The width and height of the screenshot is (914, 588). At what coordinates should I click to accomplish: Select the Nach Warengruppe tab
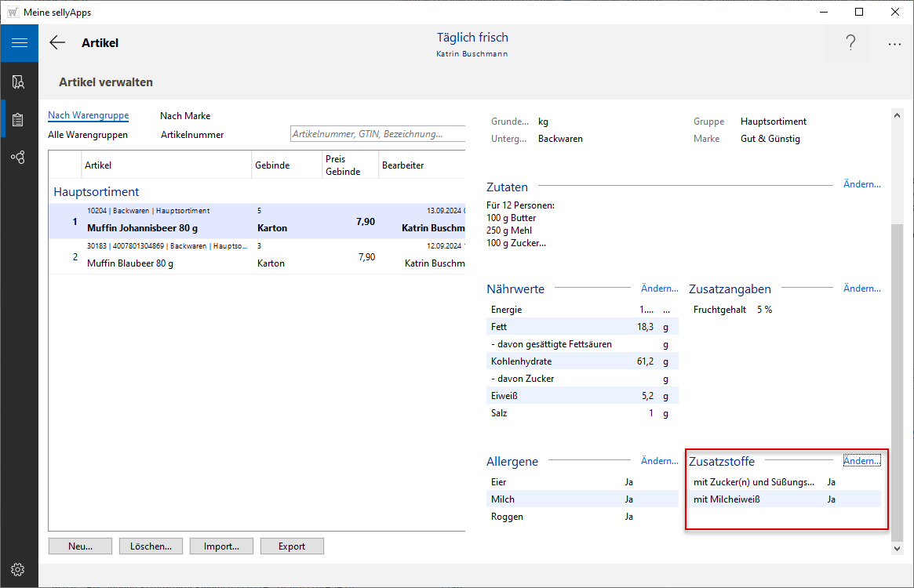88,116
